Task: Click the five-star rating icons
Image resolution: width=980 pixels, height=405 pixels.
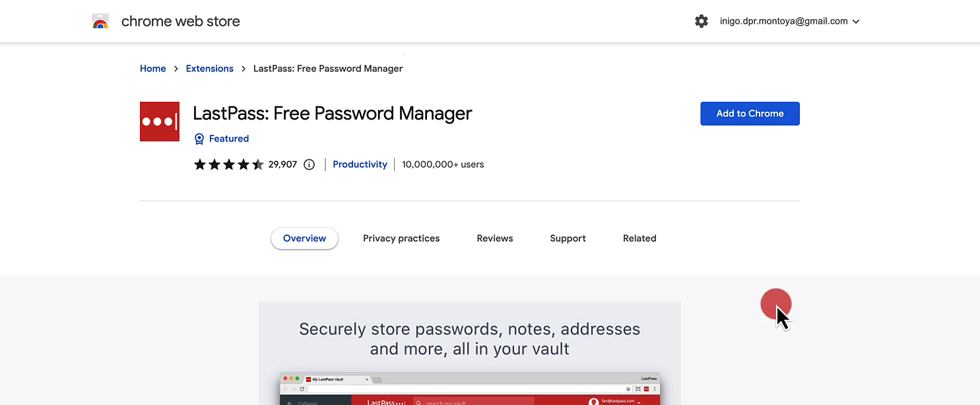Action: point(228,165)
